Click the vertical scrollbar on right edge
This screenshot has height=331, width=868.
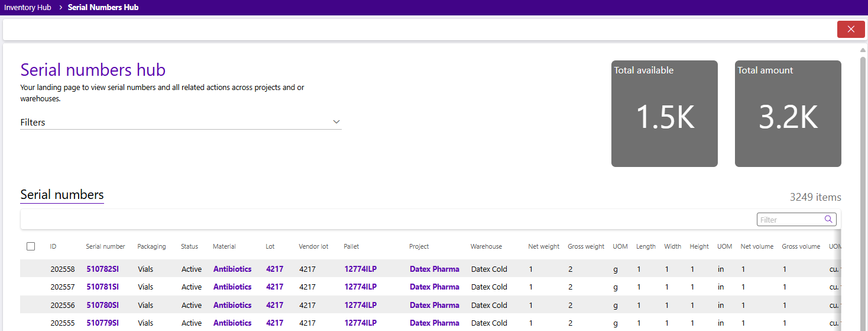[863, 178]
